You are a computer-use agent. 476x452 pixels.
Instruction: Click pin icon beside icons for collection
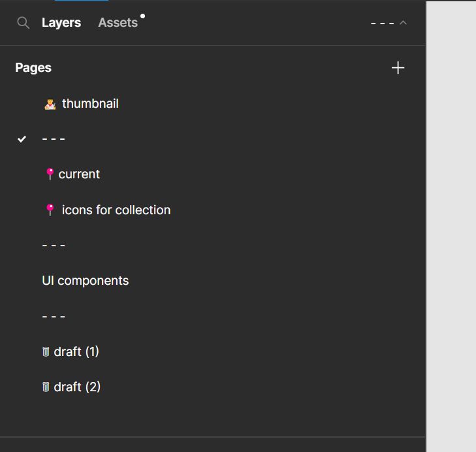[50, 210]
